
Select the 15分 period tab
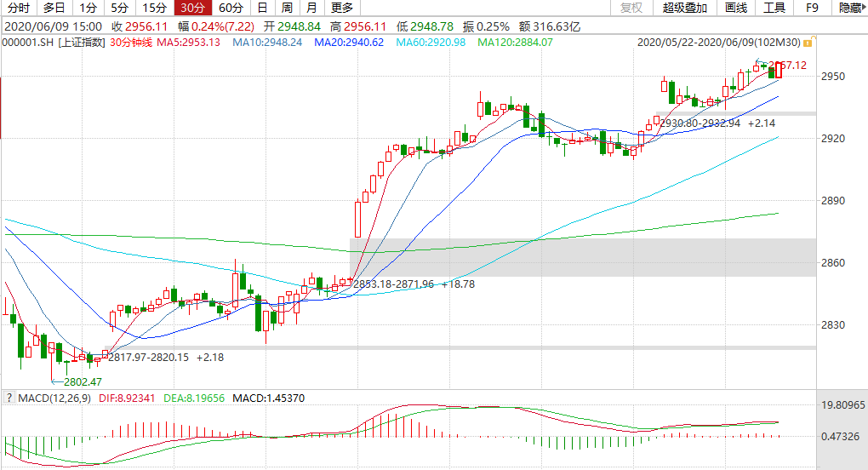point(154,8)
